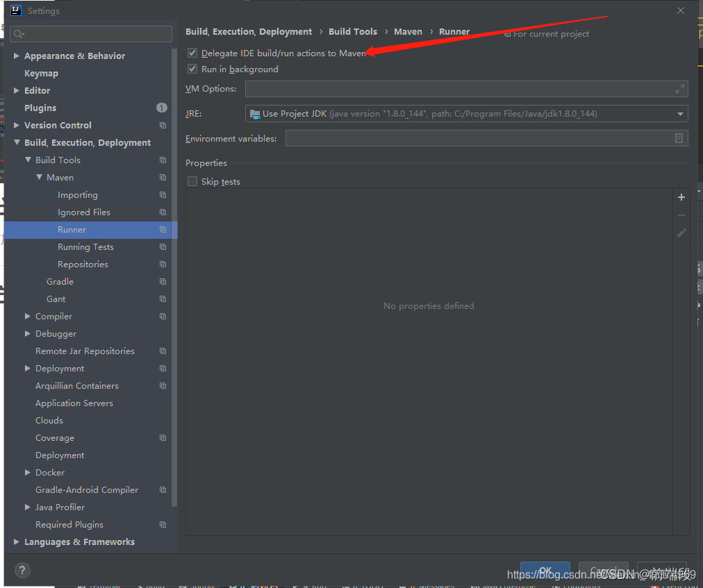Click project-level icon beside Repositories

(x=163, y=264)
